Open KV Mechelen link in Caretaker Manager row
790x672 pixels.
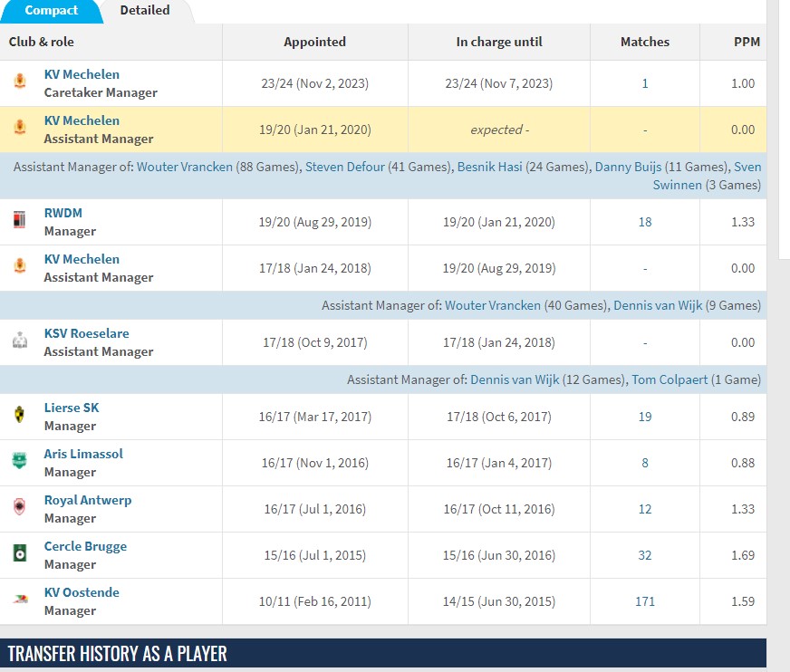click(x=82, y=74)
